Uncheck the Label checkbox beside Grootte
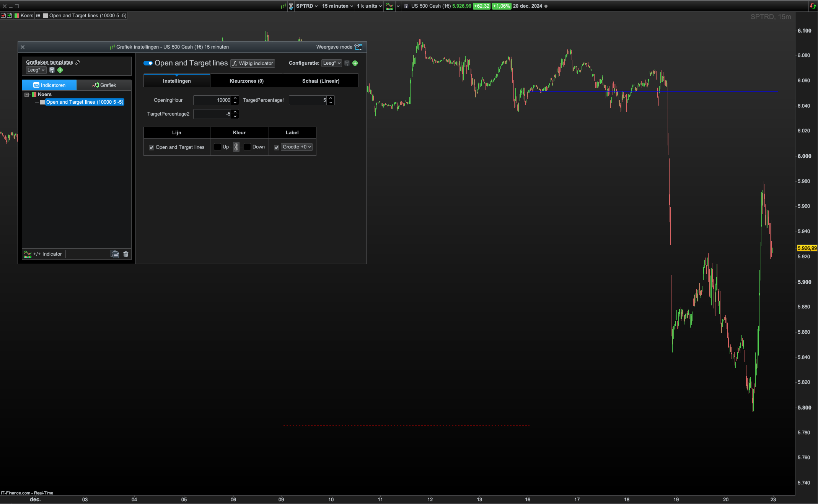This screenshot has width=818, height=504. (x=277, y=147)
